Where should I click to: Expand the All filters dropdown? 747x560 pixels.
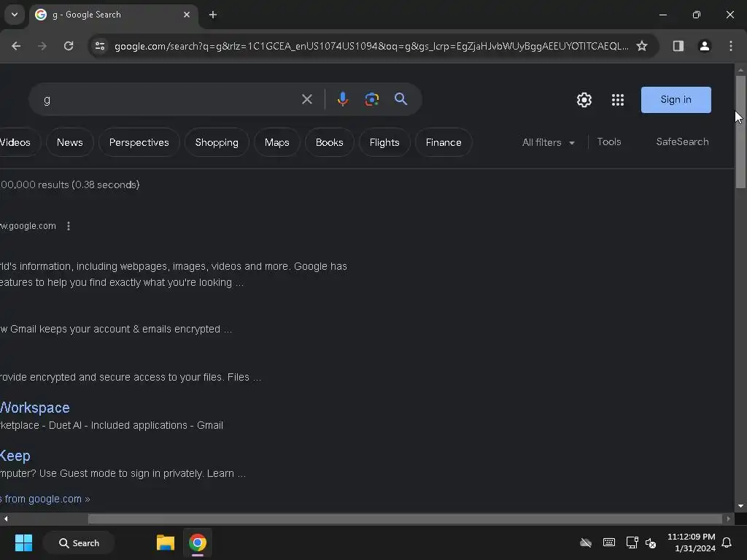[x=549, y=142]
